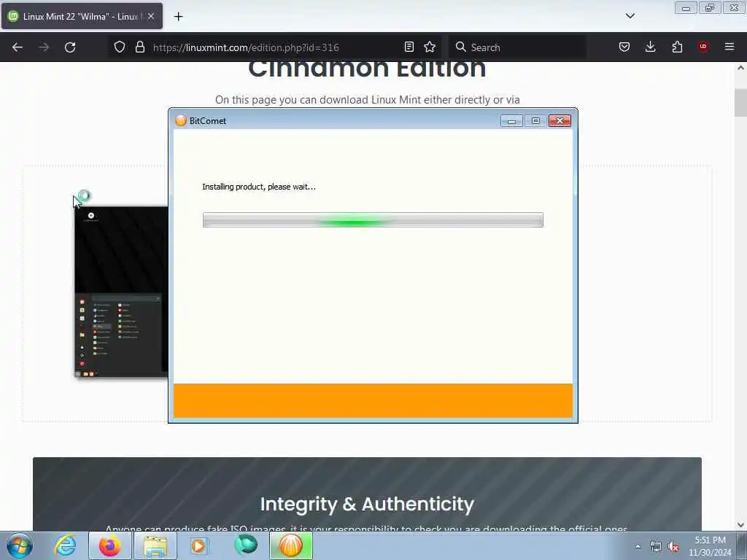Open the uBlock Origin extension icon
The image size is (747, 560).
click(x=703, y=47)
